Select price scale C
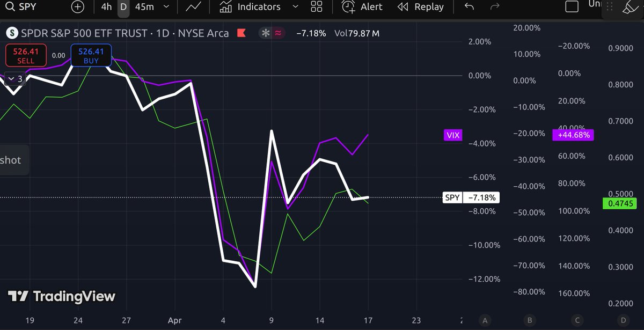 577,321
